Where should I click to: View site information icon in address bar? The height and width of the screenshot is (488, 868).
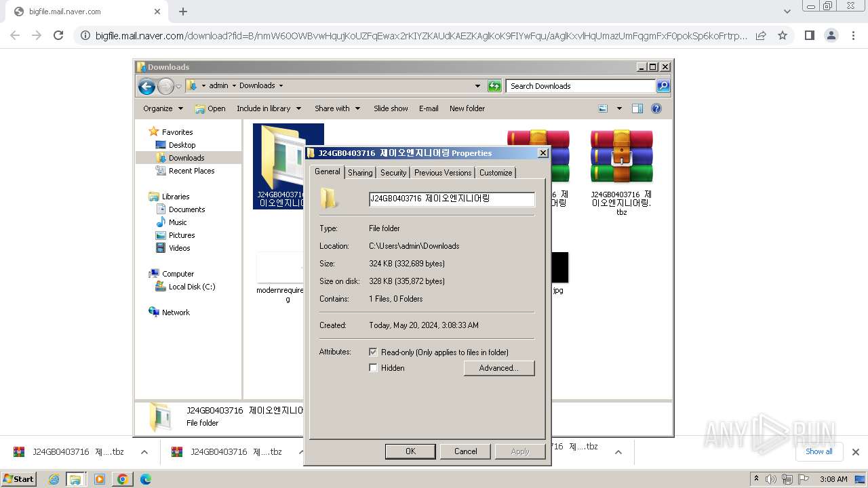pos(85,35)
